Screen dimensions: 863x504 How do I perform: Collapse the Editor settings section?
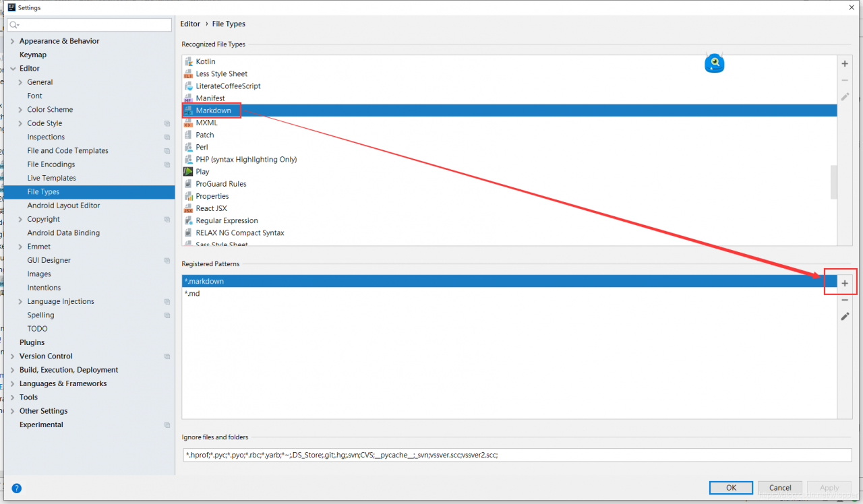(12, 69)
